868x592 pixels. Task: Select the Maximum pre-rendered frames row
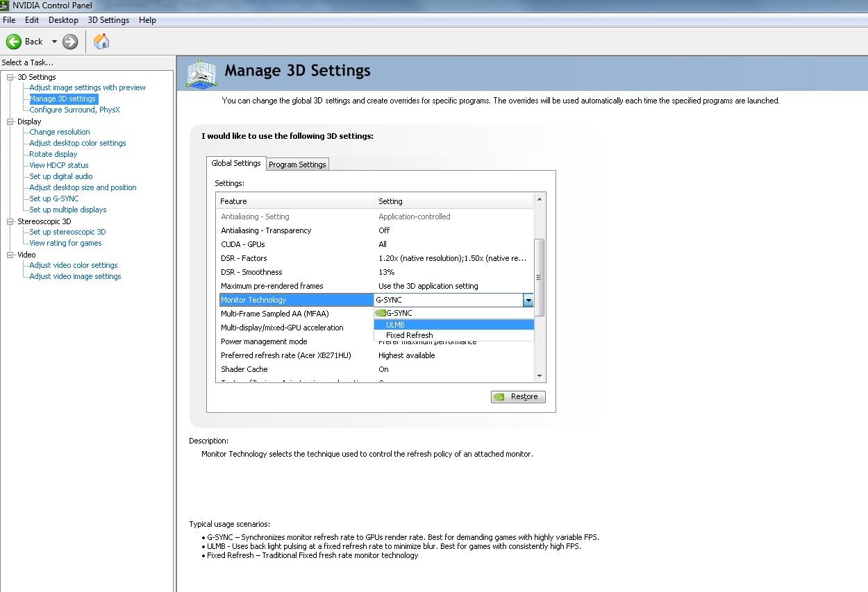(375, 286)
